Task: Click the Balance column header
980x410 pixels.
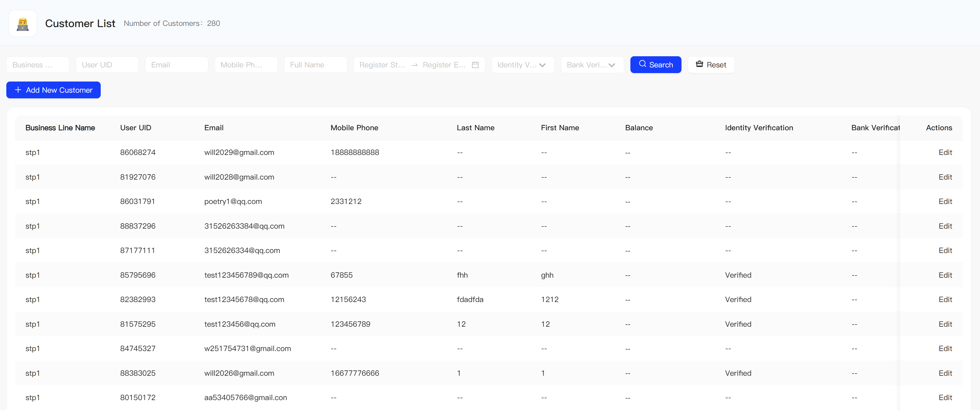Action: 639,128
